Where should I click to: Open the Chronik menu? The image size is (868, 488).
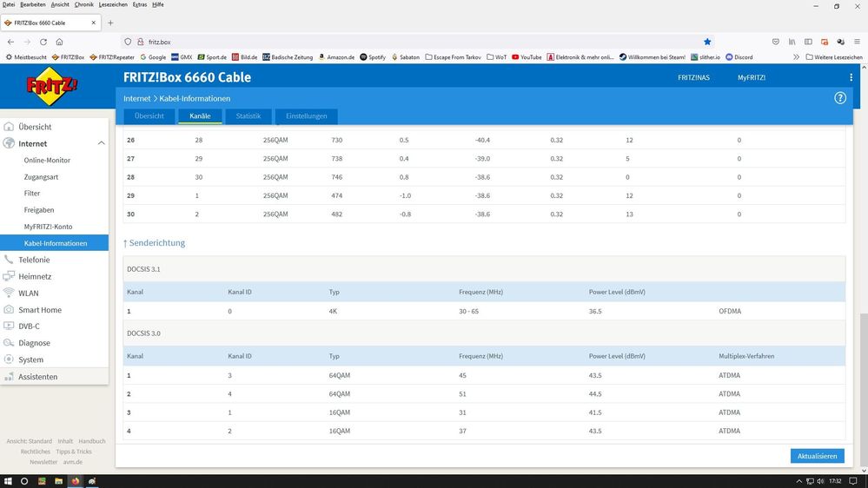(83, 4)
